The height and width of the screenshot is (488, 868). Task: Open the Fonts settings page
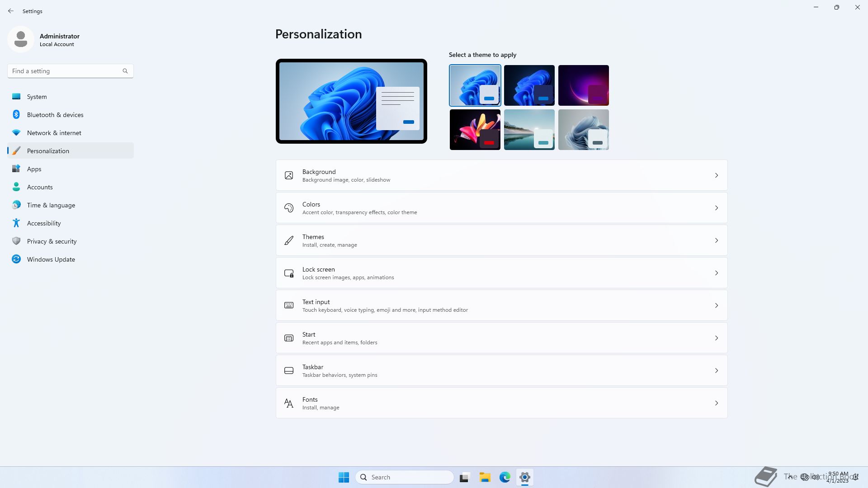coord(501,403)
